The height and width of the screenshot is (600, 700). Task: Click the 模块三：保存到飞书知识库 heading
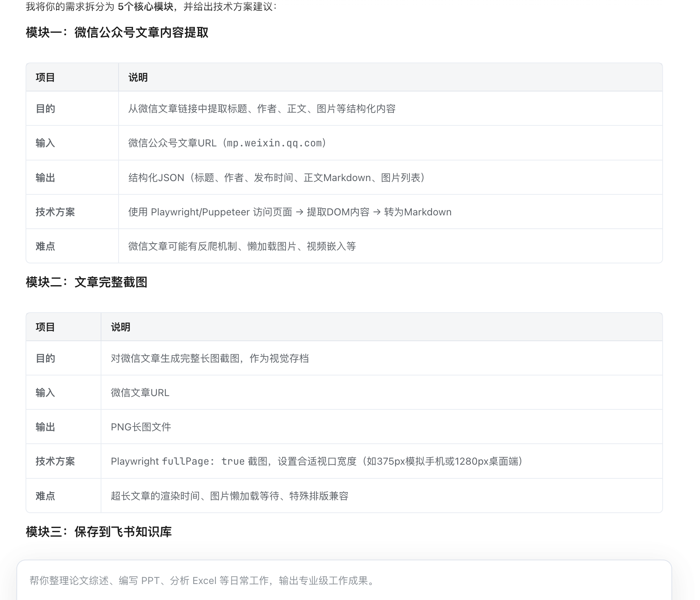(x=99, y=532)
